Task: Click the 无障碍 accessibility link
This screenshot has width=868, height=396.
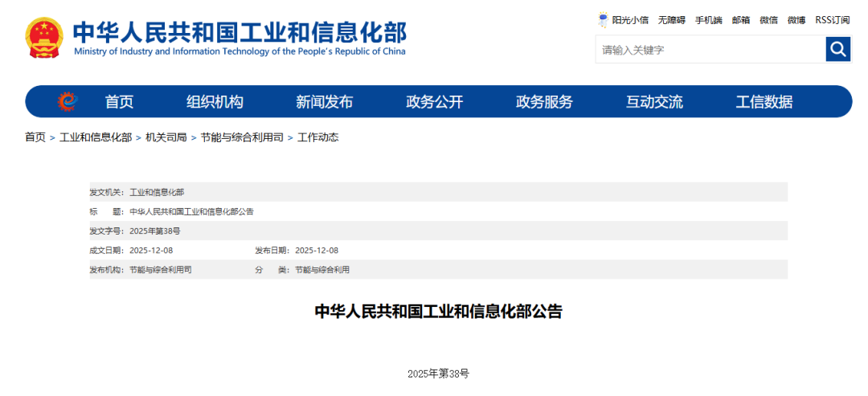Action: [x=671, y=20]
